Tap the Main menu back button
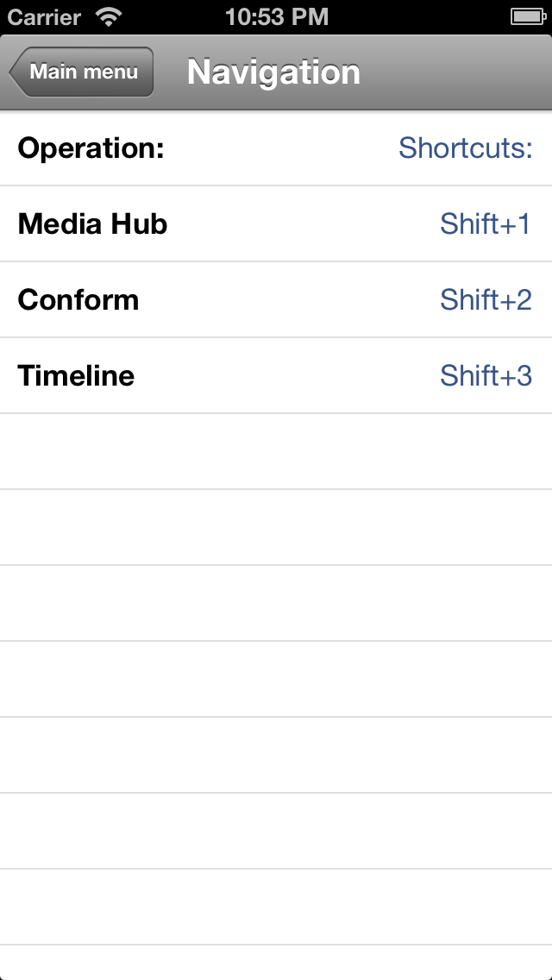Image resolution: width=552 pixels, height=980 pixels. pos(82,72)
